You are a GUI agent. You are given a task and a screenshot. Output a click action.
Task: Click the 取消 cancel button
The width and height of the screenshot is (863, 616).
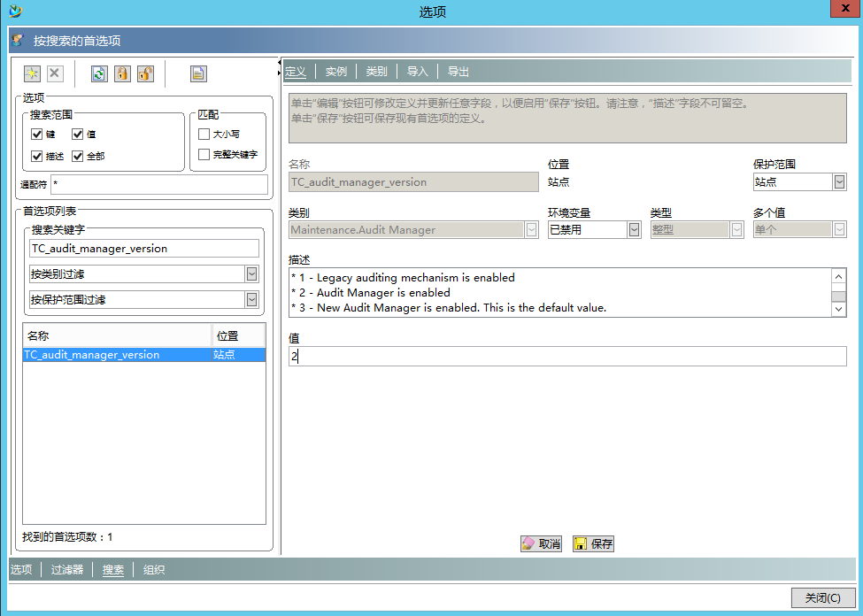[541, 544]
